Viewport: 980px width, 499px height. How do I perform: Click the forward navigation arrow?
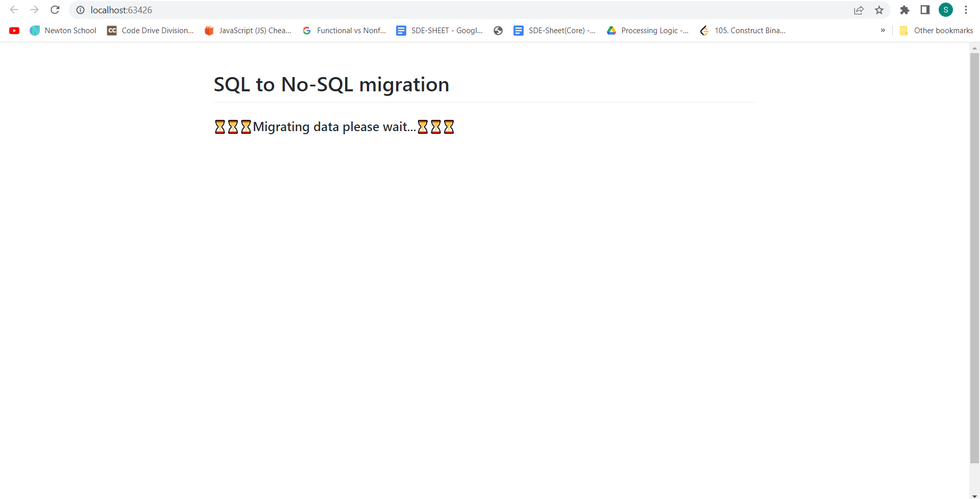(x=34, y=10)
